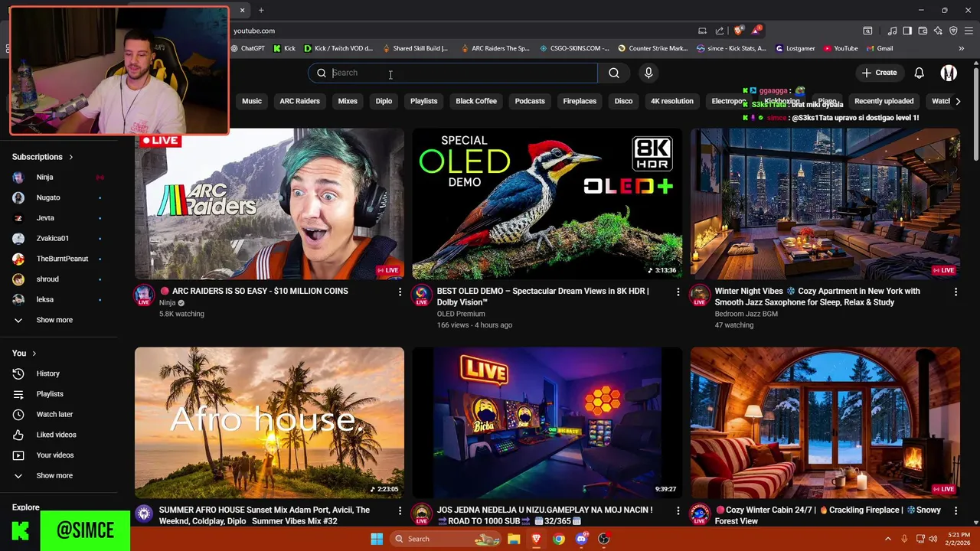Open the Bedroom Jazz BGM channel avatar
Screen dimensions: 980x551
[700, 295]
